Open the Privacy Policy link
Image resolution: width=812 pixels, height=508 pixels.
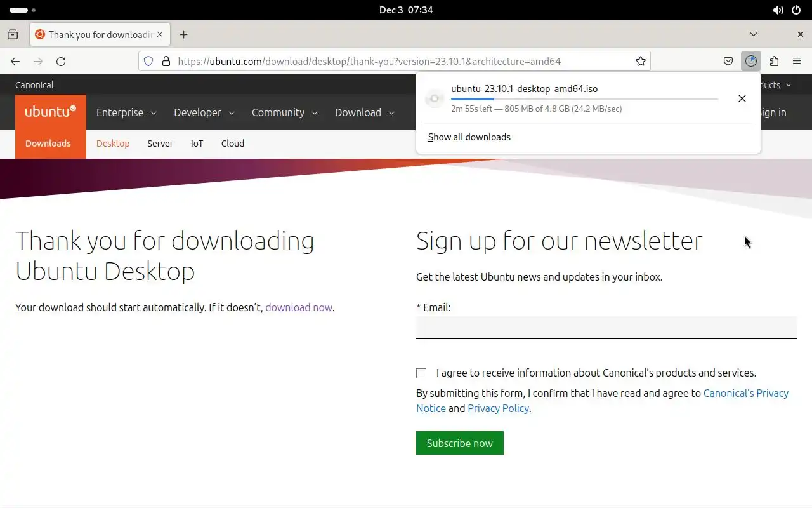point(498,408)
